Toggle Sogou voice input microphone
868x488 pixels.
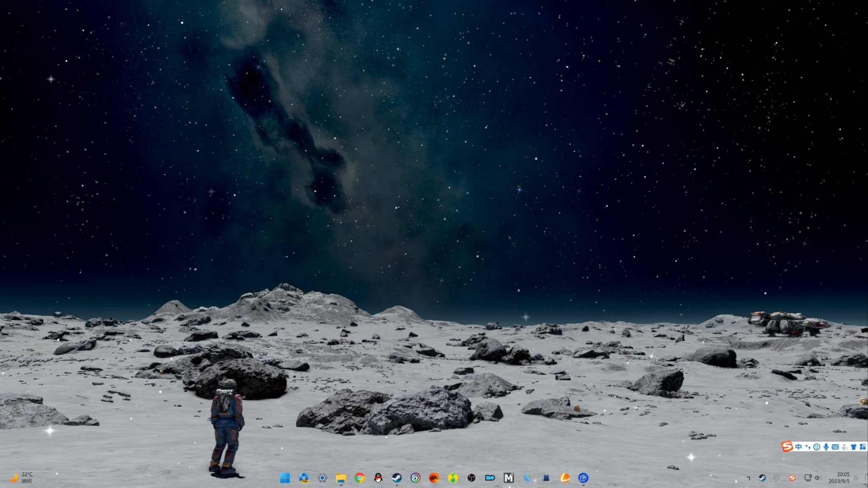click(x=826, y=447)
